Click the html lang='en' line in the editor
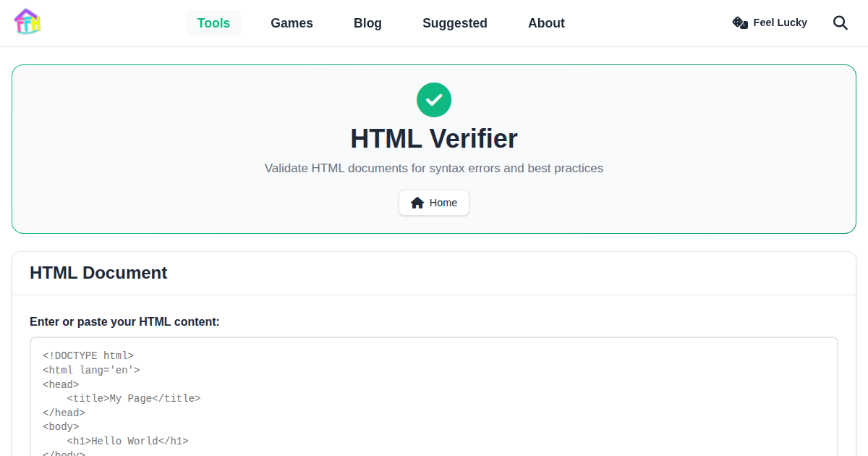 (91, 369)
